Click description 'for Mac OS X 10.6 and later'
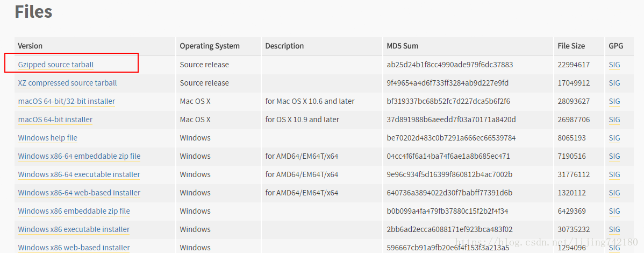This screenshot has height=253, width=644. [310, 101]
